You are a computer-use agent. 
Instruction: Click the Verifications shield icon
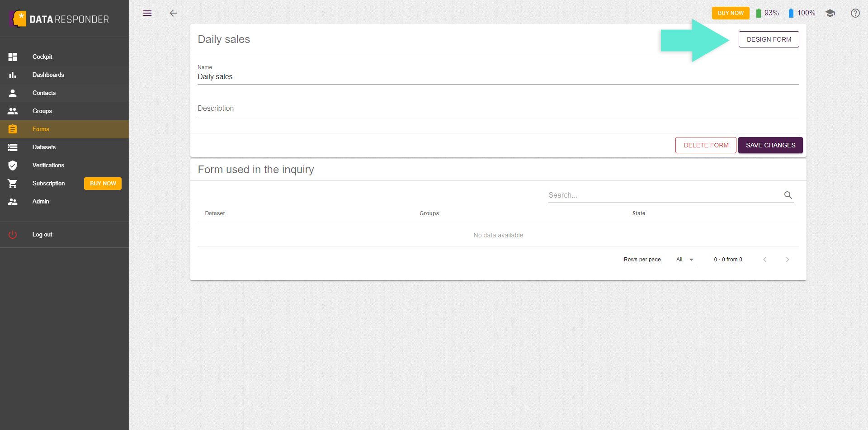pyautogui.click(x=13, y=165)
